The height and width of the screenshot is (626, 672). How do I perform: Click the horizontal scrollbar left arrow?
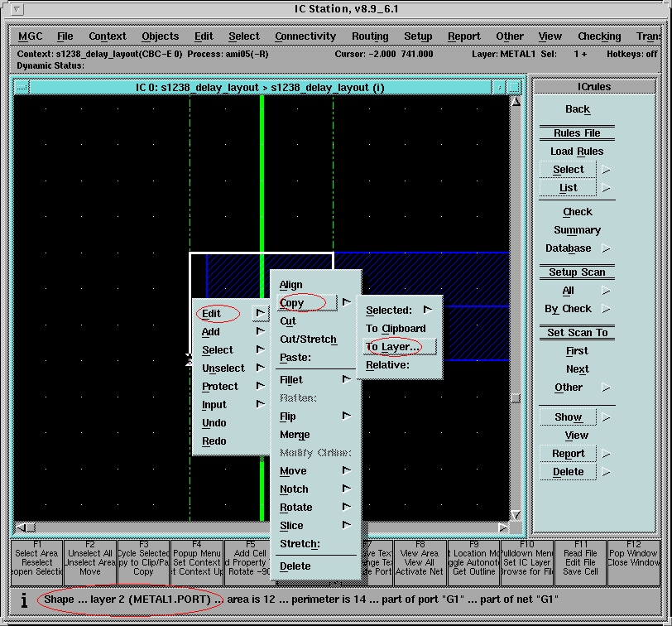[x=22, y=527]
